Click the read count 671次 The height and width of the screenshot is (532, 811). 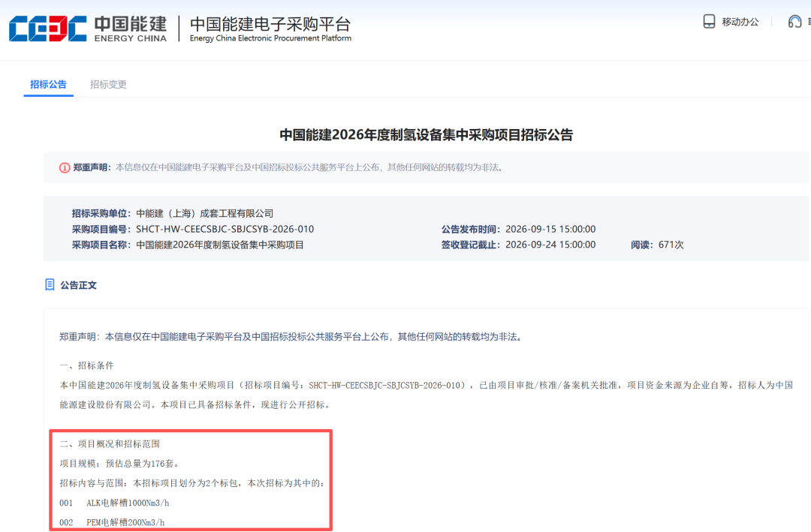tap(671, 245)
